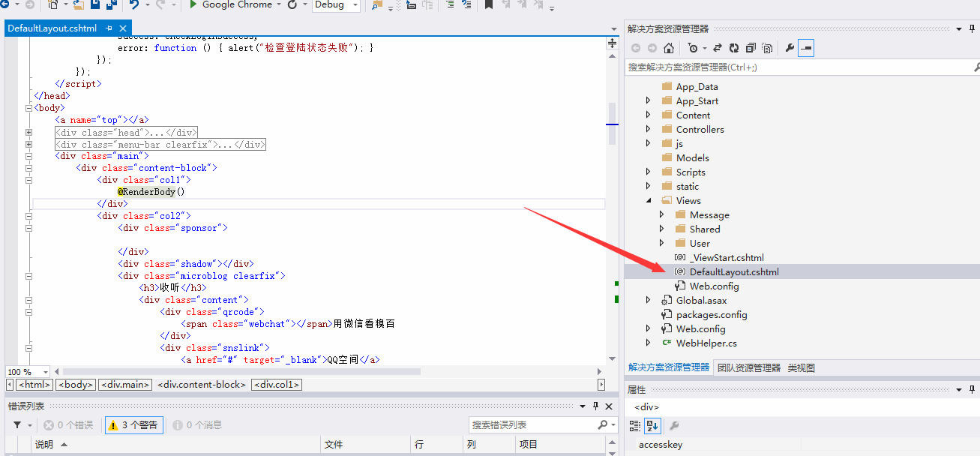Image resolution: width=980 pixels, height=456 pixels.
Task: Expand the App_Start folder
Action: pos(649,101)
